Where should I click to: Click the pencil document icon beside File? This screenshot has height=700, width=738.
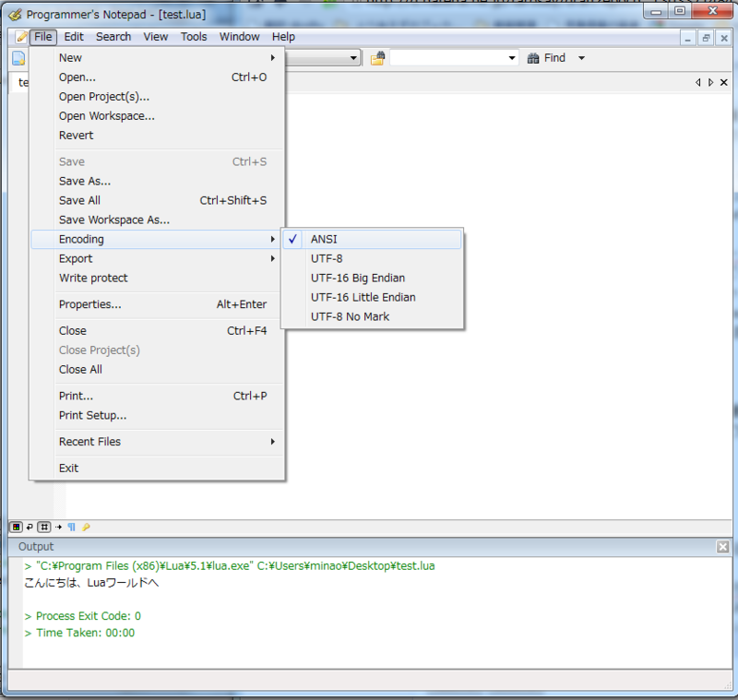pyautogui.click(x=20, y=37)
